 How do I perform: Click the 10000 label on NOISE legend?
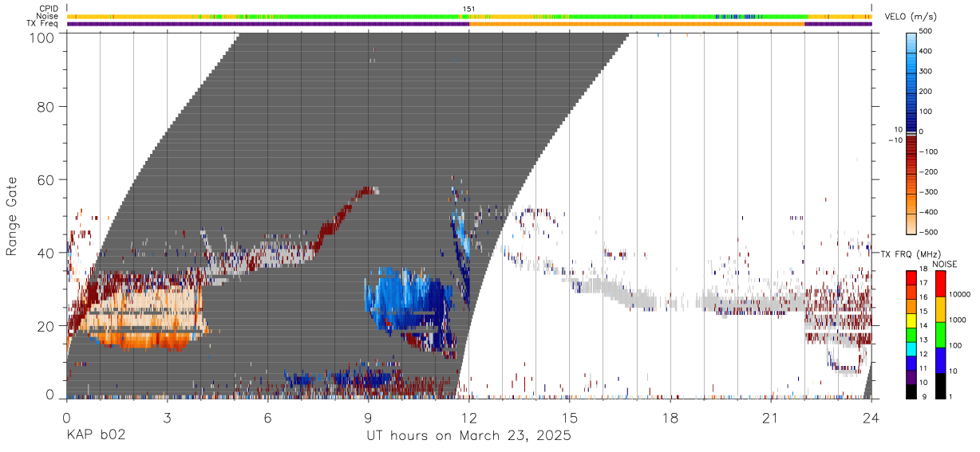coord(961,294)
